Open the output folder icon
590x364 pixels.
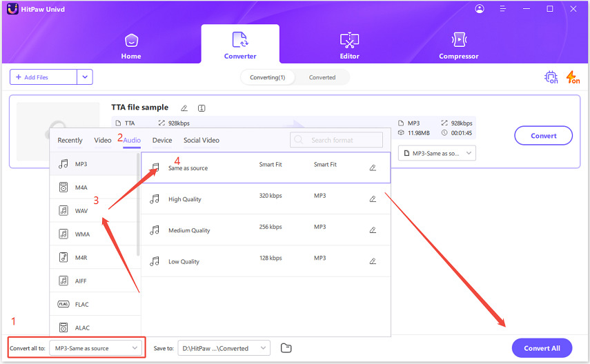[x=286, y=348]
